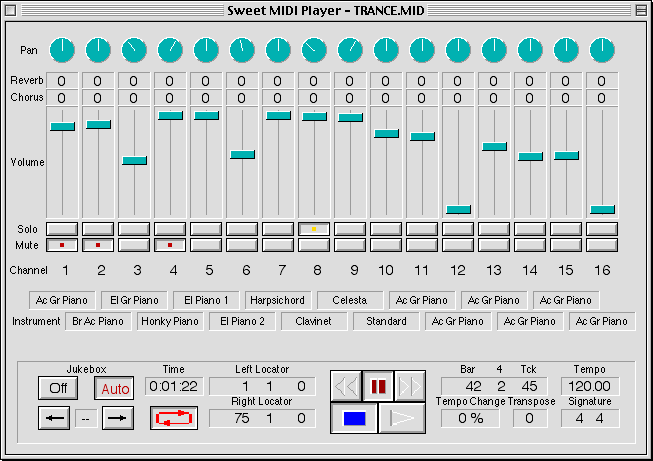Click the Pan knob for channel 15
Viewport: 653px width, 461px height.
[x=566, y=50]
